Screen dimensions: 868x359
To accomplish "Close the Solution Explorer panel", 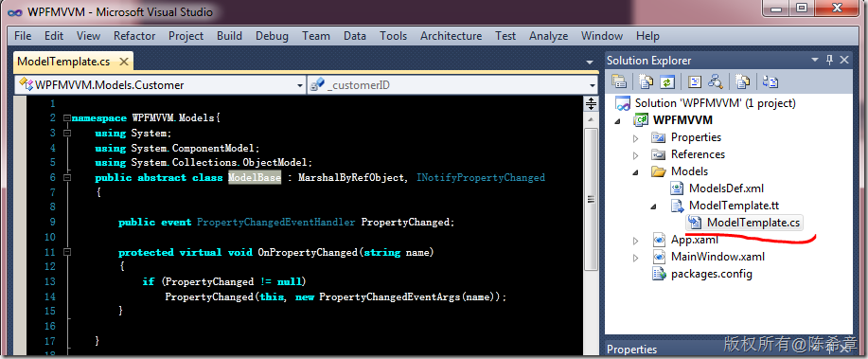I will 844,60.
